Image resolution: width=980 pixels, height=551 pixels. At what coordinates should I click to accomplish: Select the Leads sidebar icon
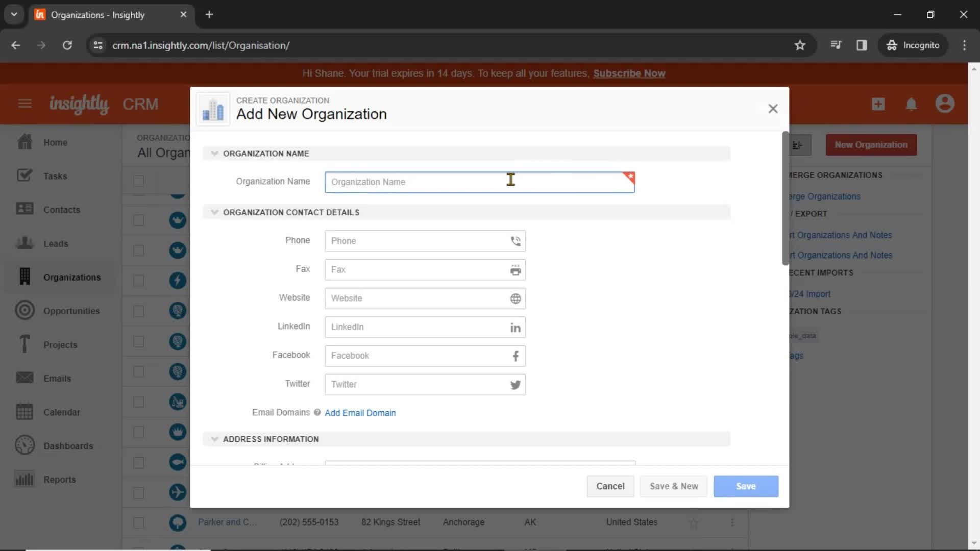[24, 242]
